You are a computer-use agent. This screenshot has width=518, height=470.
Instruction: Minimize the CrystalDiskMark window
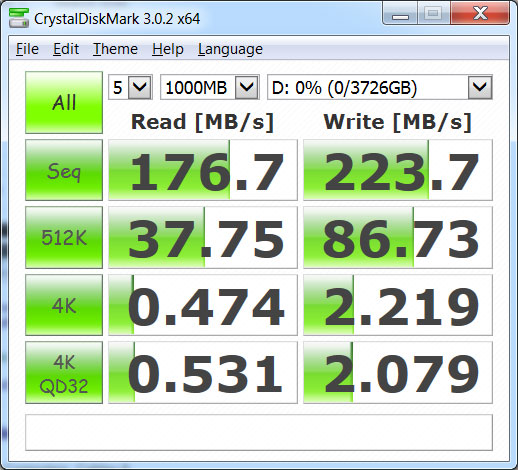pyautogui.click(x=400, y=14)
